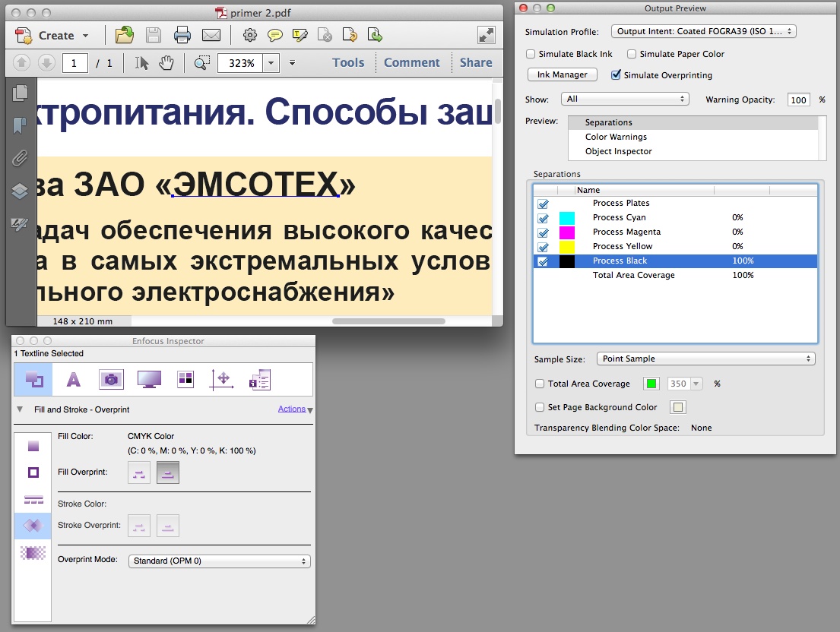Open Inspector four-square grid category
Image resolution: width=840 pixels, height=632 pixels.
(185, 379)
